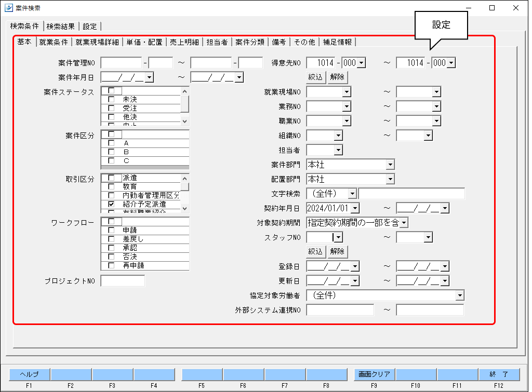The height and width of the screenshot is (392, 532).
Task: Check the 再申請 workflow checkbox
Action: (111, 265)
